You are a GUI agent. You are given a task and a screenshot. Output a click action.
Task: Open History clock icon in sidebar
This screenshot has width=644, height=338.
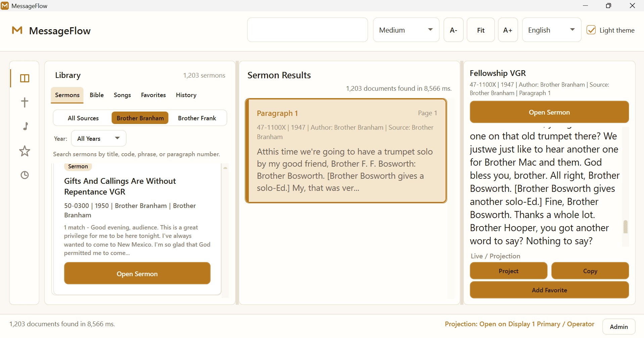25,175
